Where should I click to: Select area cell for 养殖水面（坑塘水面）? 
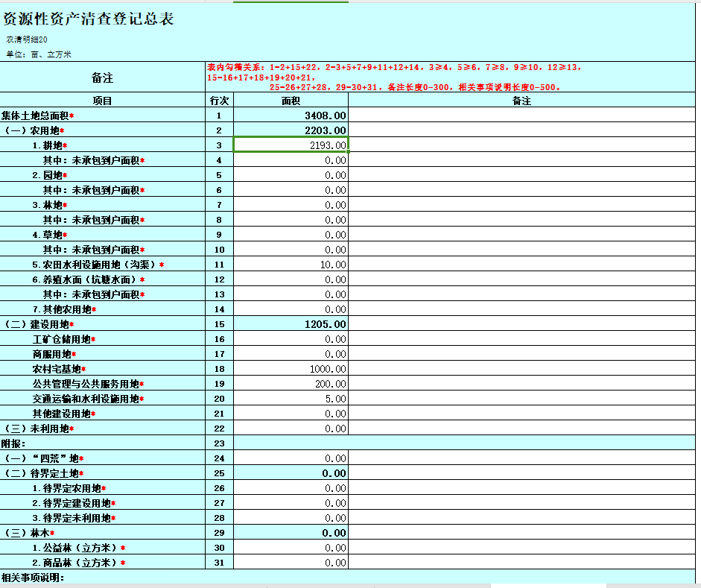click(291, 279)
